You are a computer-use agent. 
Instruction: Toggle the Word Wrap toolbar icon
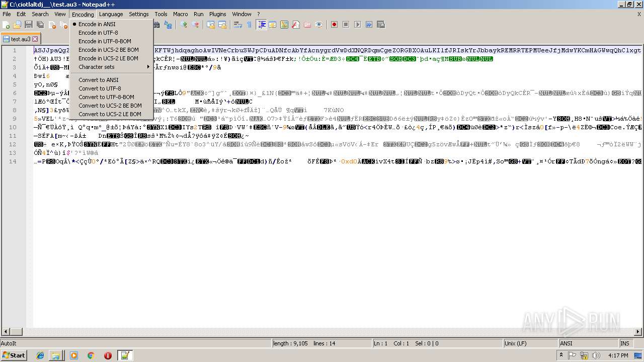click(x=237, y=25)
